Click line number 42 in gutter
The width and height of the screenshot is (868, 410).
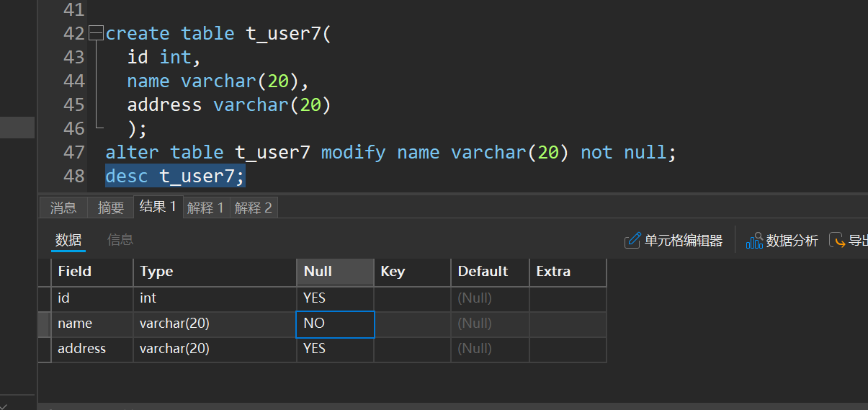click(x=74, y=34)
